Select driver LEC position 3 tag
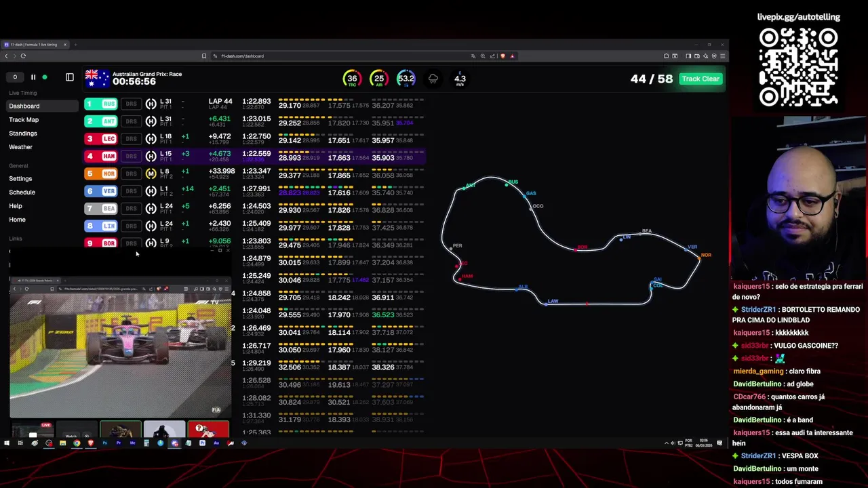 point(101,139)
